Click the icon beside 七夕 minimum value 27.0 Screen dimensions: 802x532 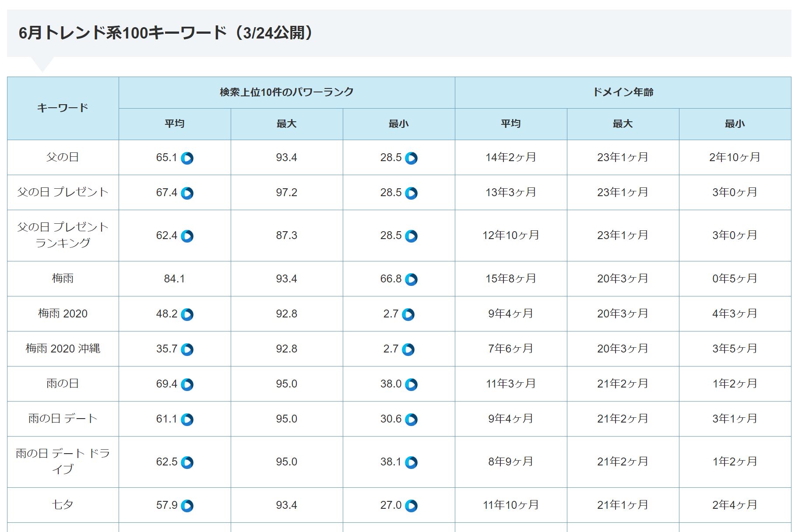[411, 506]
